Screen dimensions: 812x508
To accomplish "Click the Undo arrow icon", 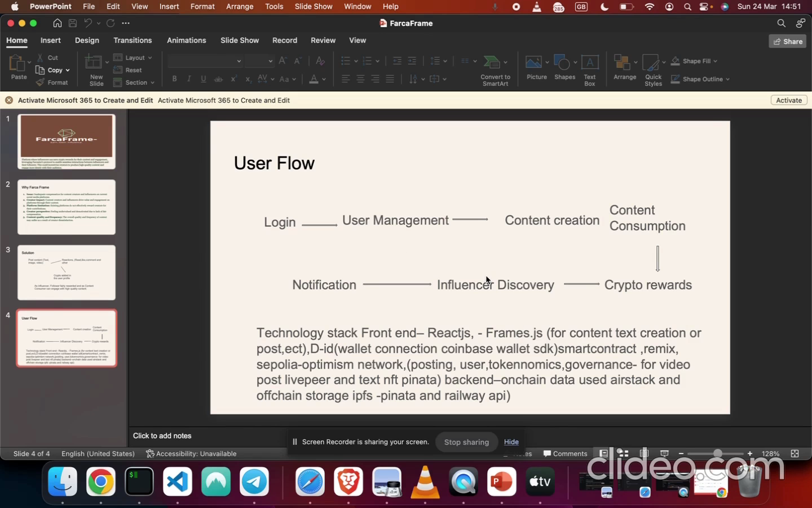I will [88, 23].
